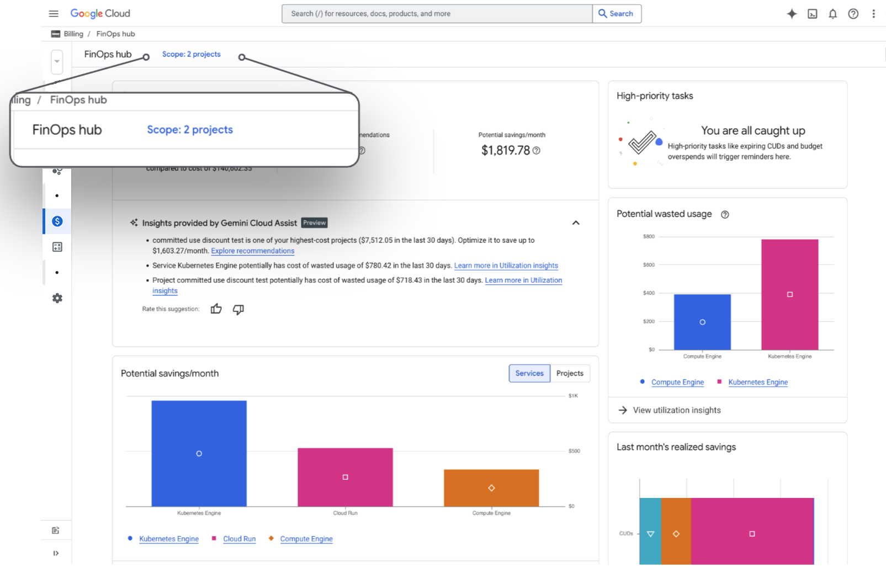Click info icon beside $1,819.78 savings
This screenshot has height=588, width=886.
537,151
